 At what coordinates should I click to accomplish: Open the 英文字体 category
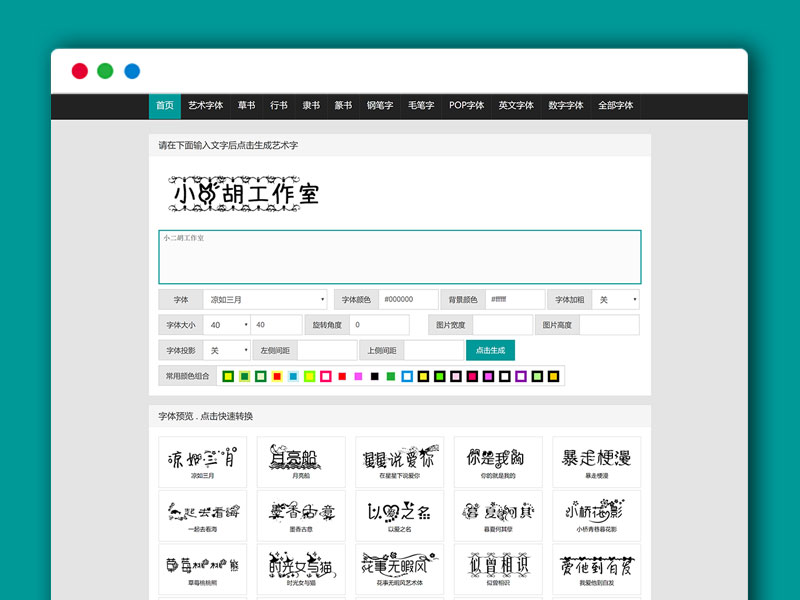[x=515, y=105]
